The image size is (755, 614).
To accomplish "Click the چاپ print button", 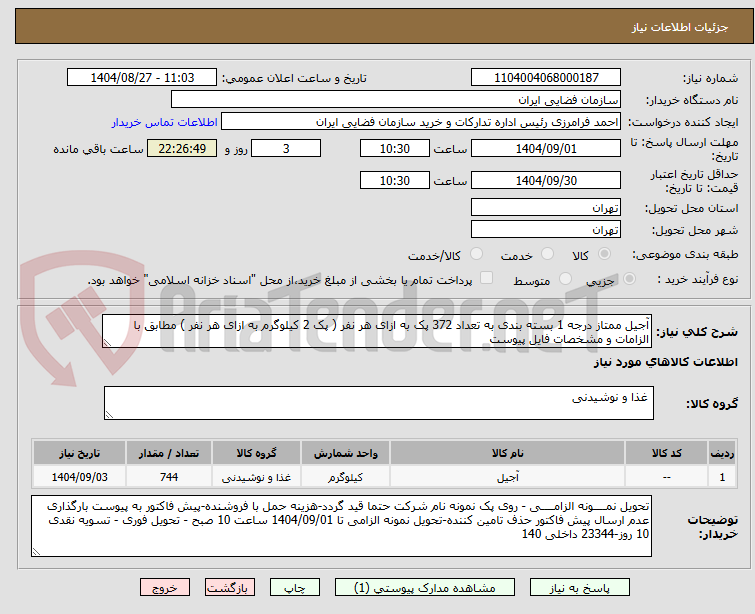I will (x=295, y=588).
